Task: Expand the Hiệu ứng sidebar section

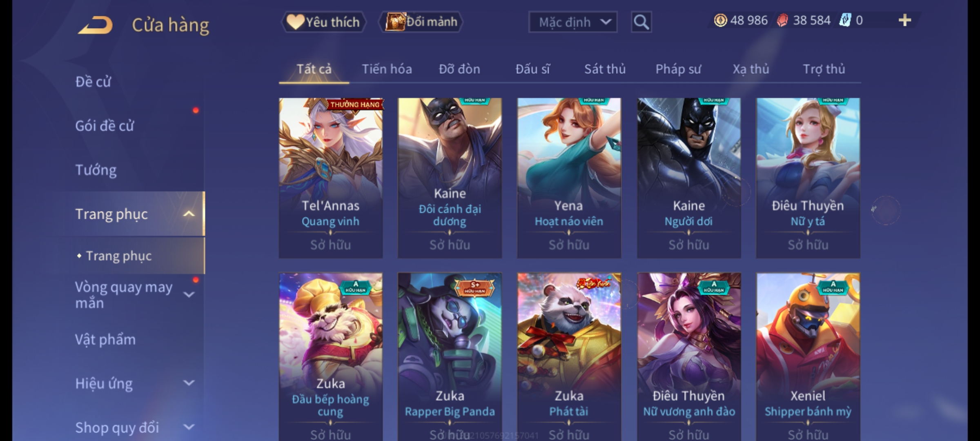Action: tap(189, 383)
